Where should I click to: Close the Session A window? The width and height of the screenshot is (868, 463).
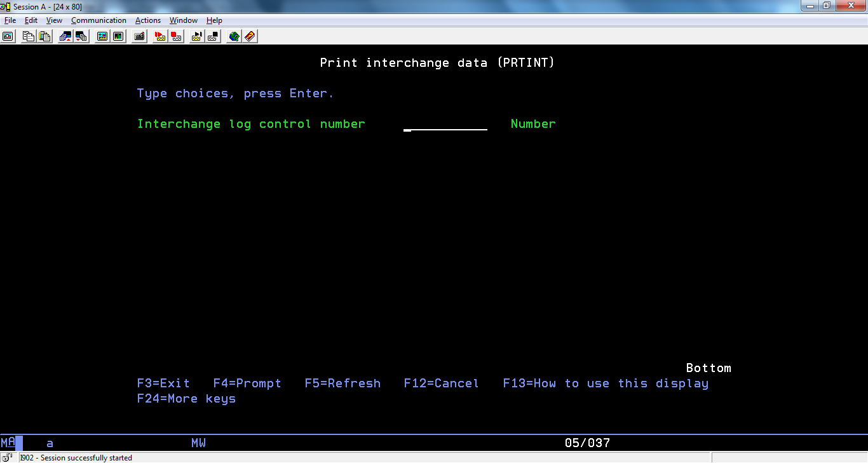coord(850,6)
